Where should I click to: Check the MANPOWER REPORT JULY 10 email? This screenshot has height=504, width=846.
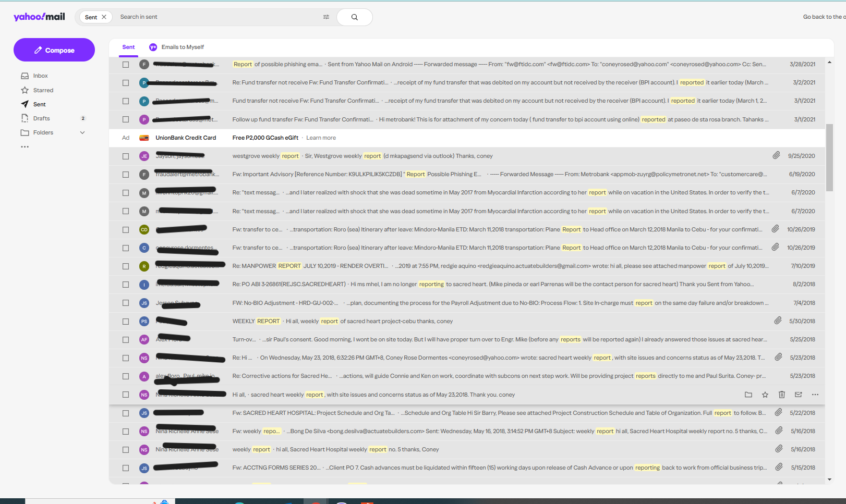click(126, 266)
